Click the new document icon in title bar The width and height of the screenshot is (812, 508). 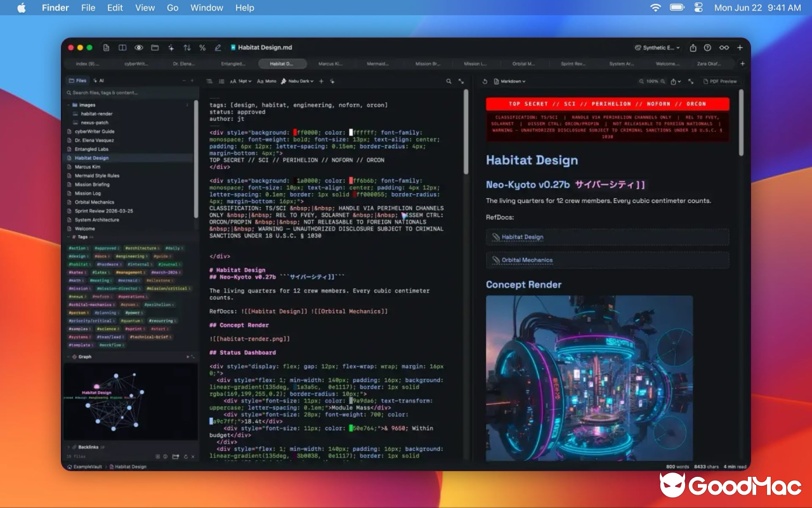pyautogui.click(x=106, y=48)
